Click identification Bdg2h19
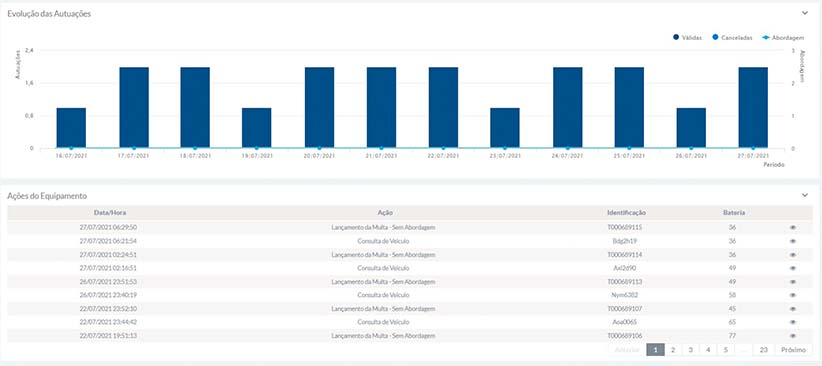The width and height of the screenshot is (822, 366). click(x=625, y=241)
